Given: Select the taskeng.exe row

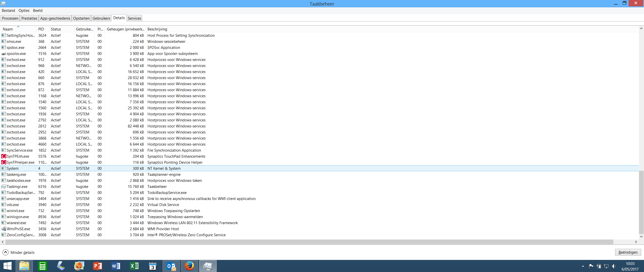Looking at the screenshot, I should pos(319,175).
